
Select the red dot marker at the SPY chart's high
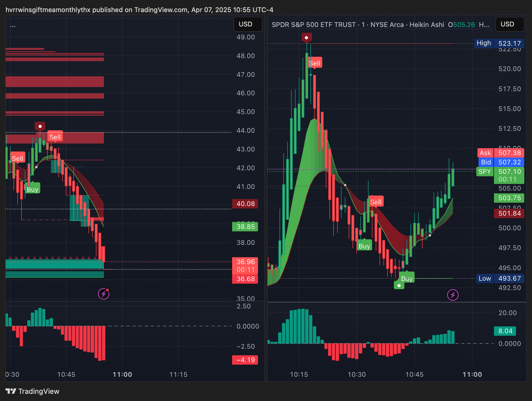coord(307,37)
